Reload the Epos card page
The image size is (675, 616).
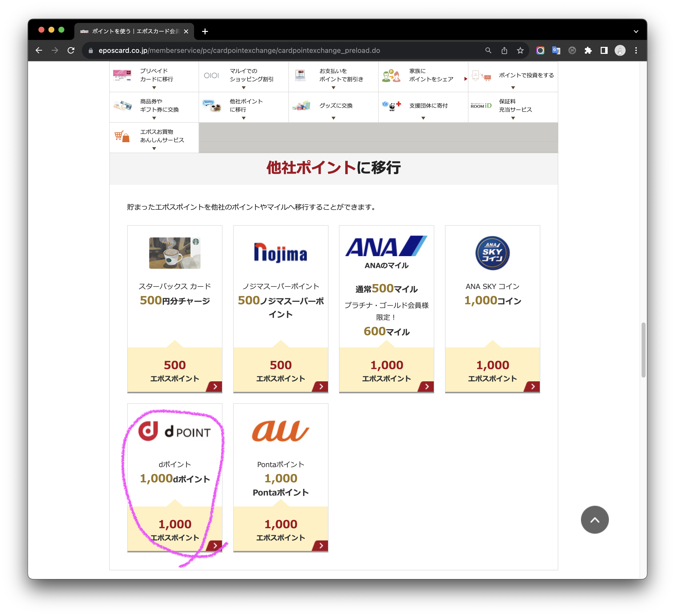point(71,51)
